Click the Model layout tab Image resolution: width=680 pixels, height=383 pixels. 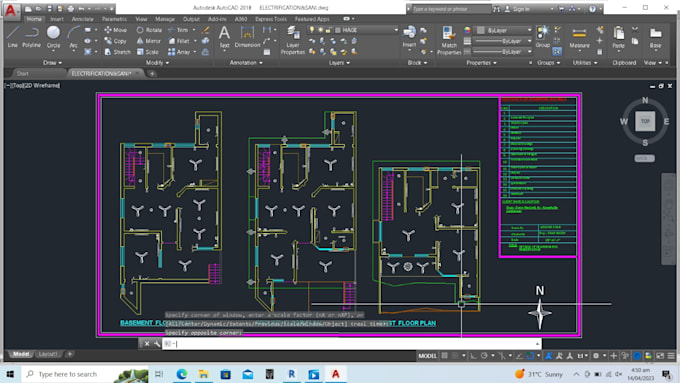tap(21, 354)
